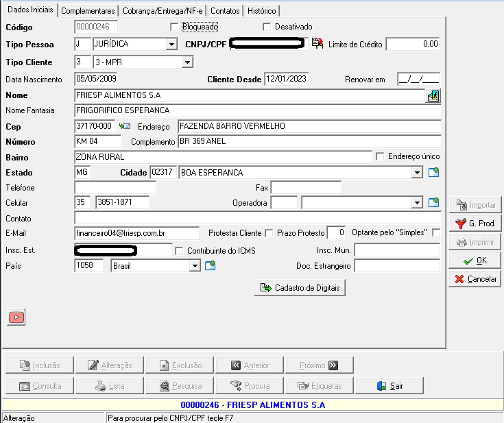The width and height of the screenshot is (504, 423).
Task: Click the Imprimir button
Action: tap(475, 242)
